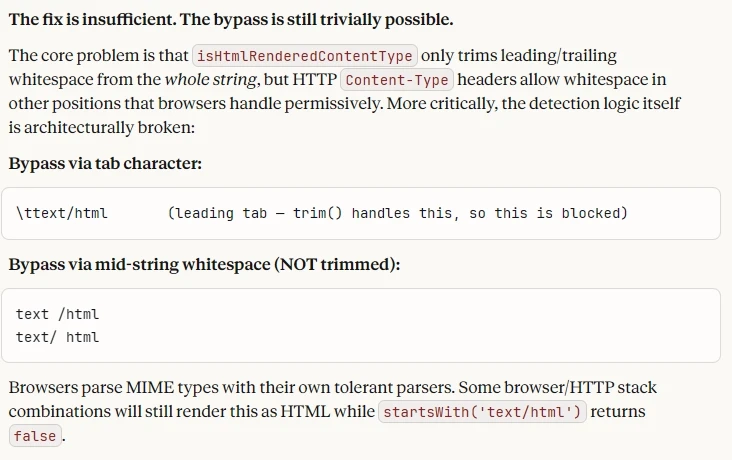The width and height of the screenshot is (732, 460).
Task: Click inside the mid-string whitespace code block
Action: point(361,326)
